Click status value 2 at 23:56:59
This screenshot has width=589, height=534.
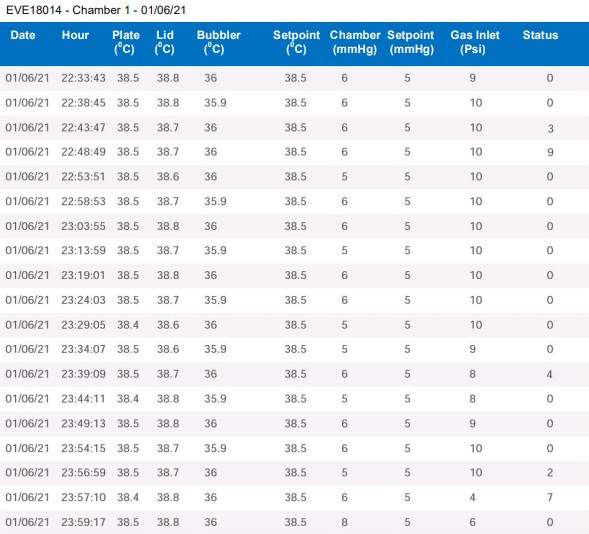tap(550, 472)
